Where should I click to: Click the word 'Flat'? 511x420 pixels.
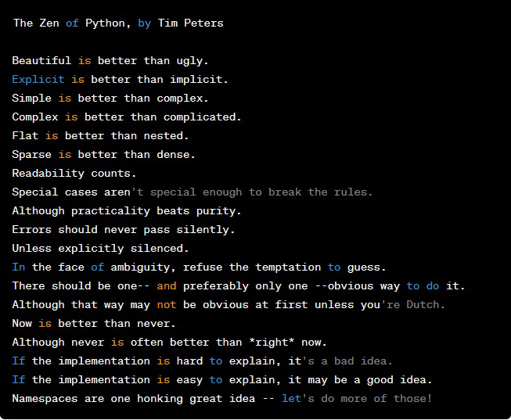[x=25, y=135]
